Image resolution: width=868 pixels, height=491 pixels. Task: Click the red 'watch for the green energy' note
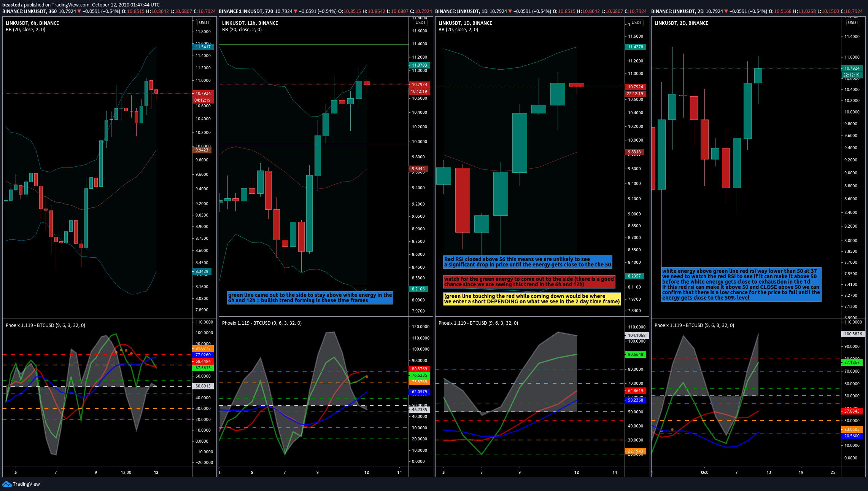(x=529, y=282)
